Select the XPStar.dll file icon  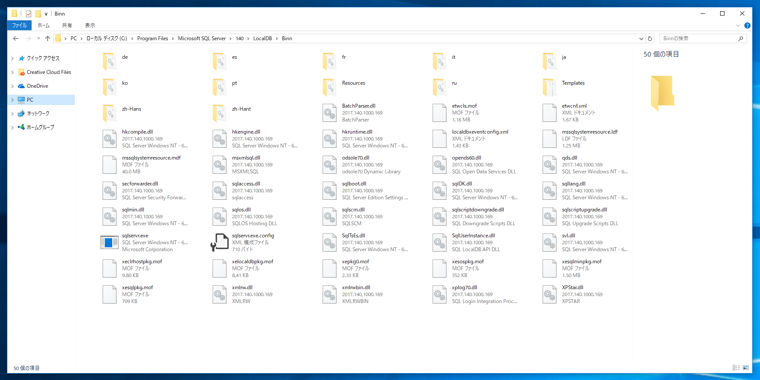point(549,294)
